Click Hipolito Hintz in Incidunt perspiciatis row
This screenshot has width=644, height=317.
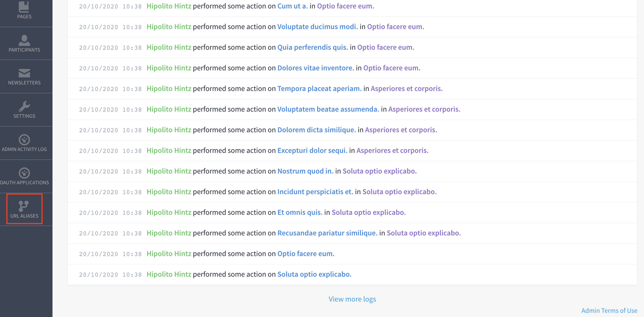(x=169, y=192)
